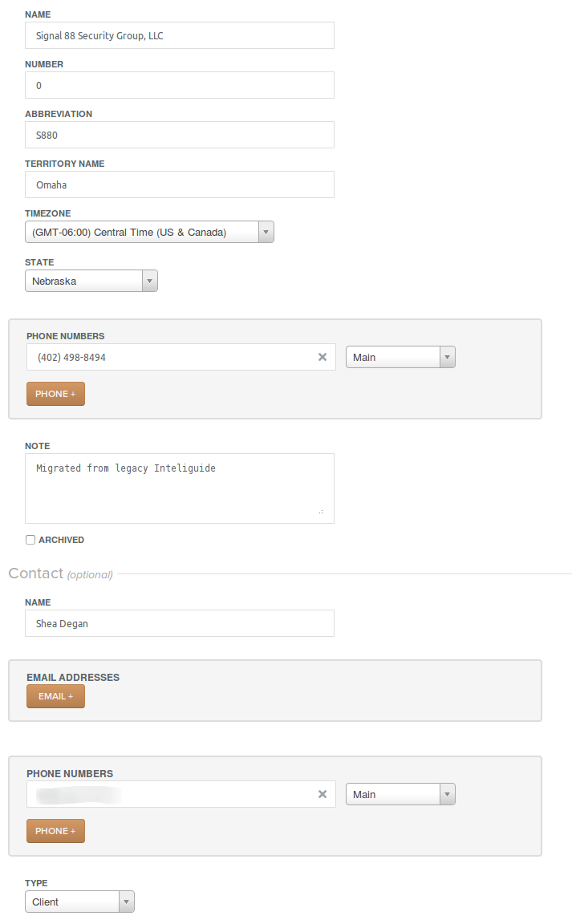Focus the contact Name field Shea Degan
Viewport: 572px width, 924px height.
[x=180, y=623]
